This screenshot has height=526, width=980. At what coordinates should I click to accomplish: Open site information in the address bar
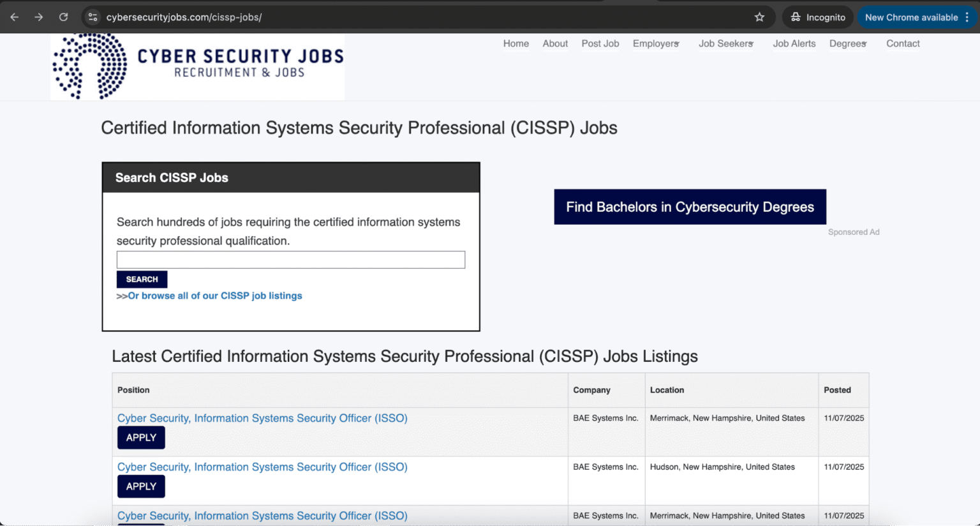(93, 17)
